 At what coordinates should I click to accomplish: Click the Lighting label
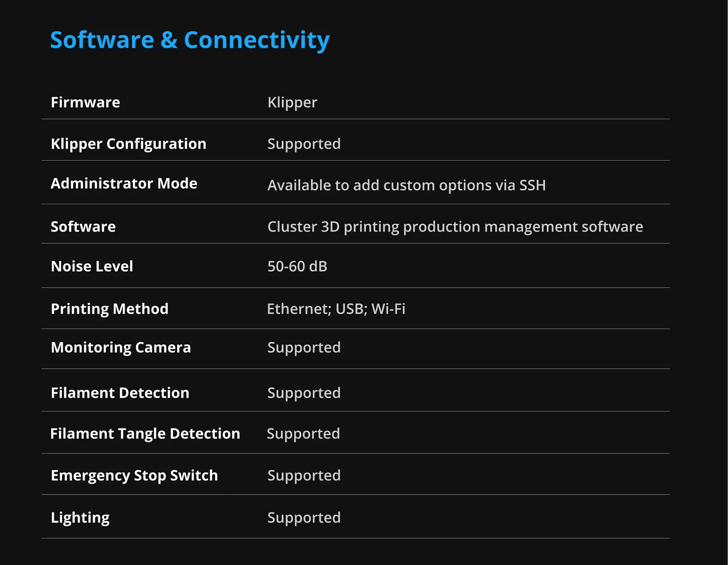[x=80, y=518]
